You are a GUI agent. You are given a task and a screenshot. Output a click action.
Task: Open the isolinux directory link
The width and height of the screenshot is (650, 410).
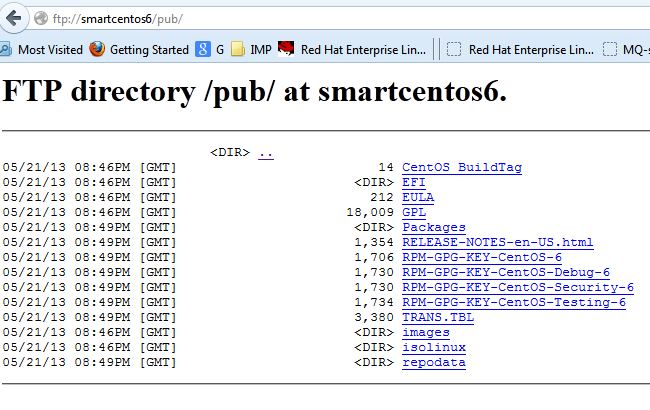[434, 347]
